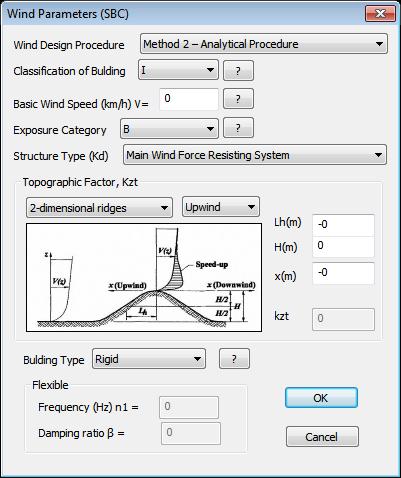The width and height of the screenshot is (401, 478).
Task: Open the Bulding Type Rigid dropdown
Action: click(149, 359)
